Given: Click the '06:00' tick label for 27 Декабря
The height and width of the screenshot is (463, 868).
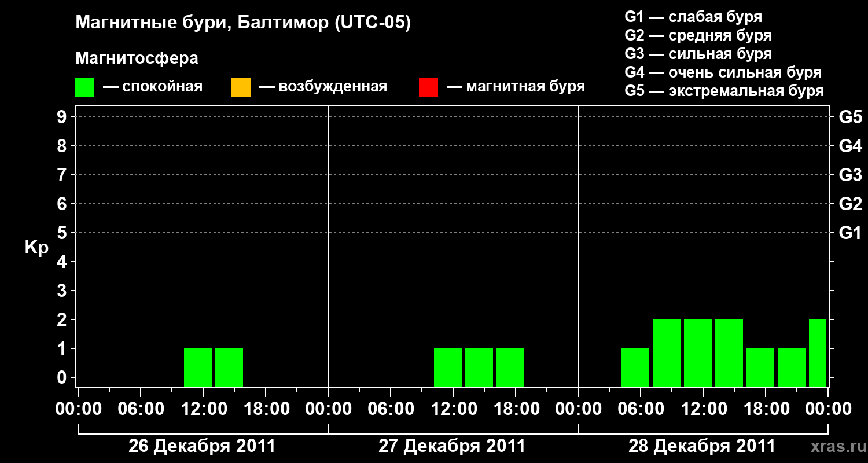Looking at the screenshot, I should point(391,409).
